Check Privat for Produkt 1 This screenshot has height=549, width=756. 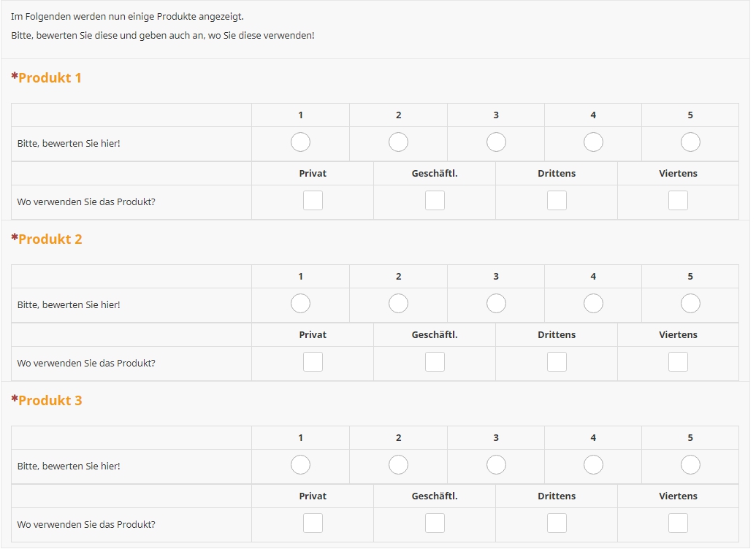tap(313, 201)
